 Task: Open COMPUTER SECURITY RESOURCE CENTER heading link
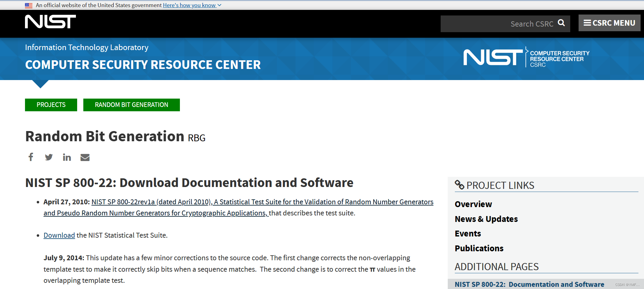click(x=143, y=65)
